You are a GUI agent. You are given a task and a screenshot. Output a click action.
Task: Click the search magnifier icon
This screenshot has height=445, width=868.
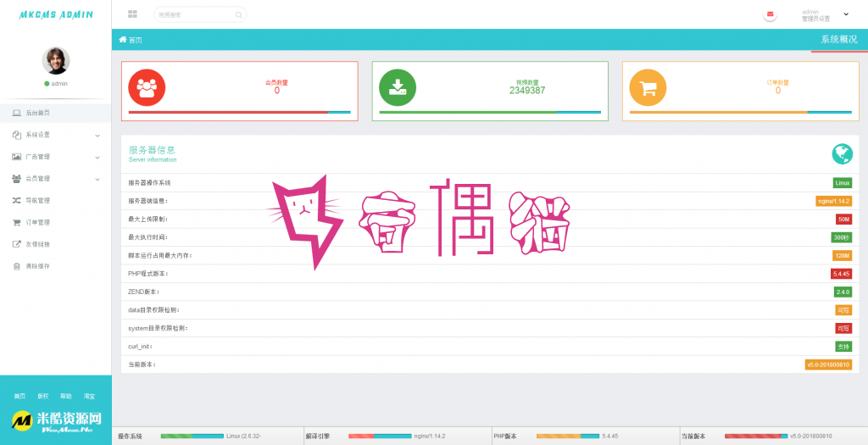click(238, 15)
